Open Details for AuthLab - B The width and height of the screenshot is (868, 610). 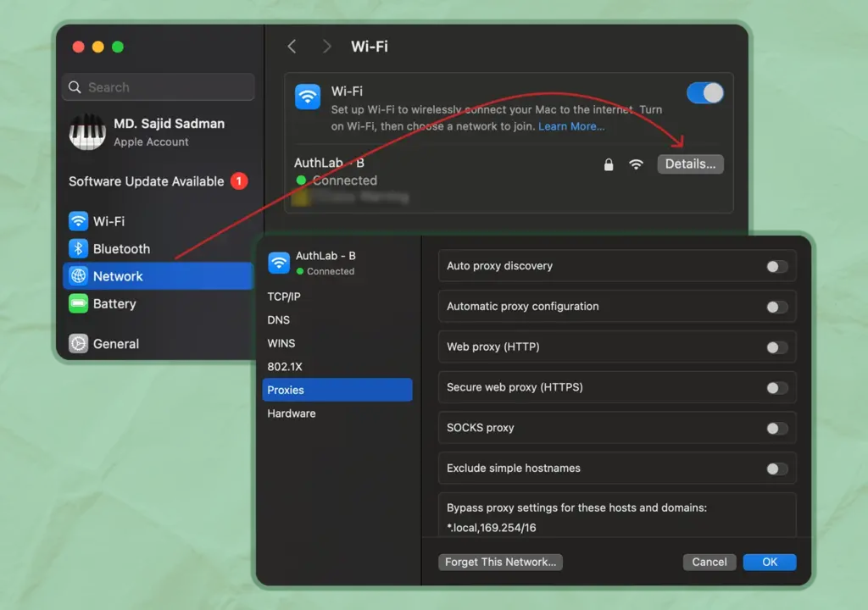(690, 164)
